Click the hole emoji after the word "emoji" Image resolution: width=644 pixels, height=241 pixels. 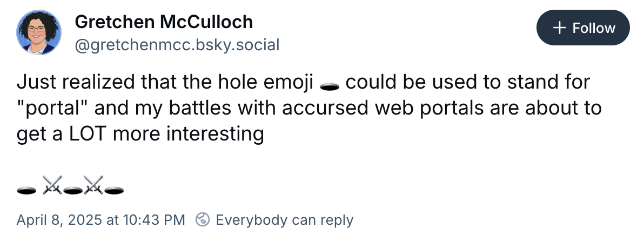[329, 85]
